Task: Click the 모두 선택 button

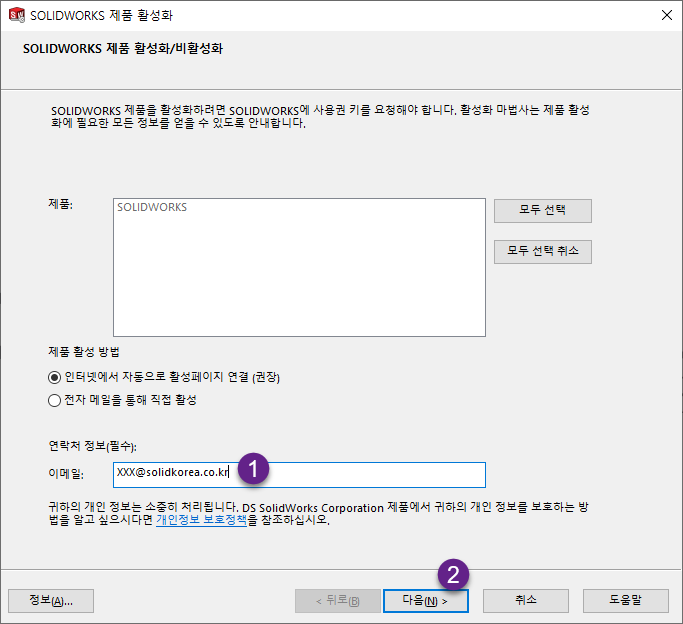Action: click(543, 211)
